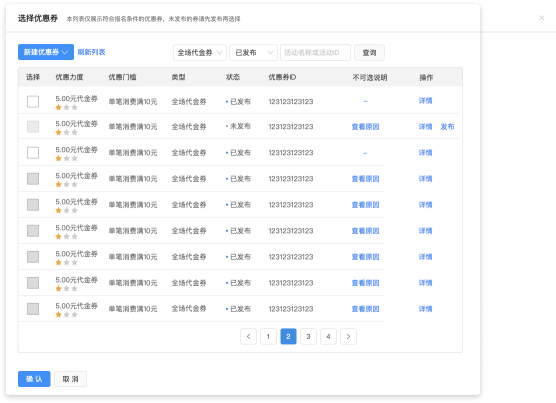Click the disabled checkbox in last row
This screenshot has height=403, width=556.
point(33,309)
